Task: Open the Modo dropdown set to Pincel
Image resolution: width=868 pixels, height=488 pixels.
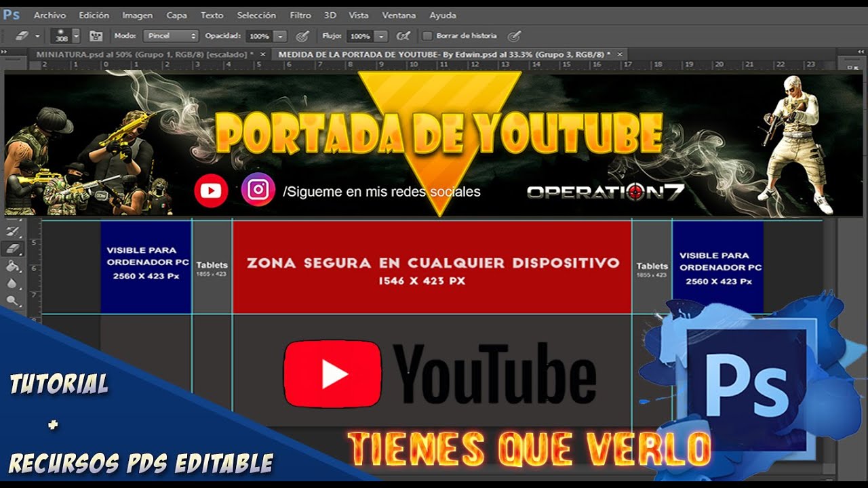Action: pyautogui.click(x=170, y=36)
